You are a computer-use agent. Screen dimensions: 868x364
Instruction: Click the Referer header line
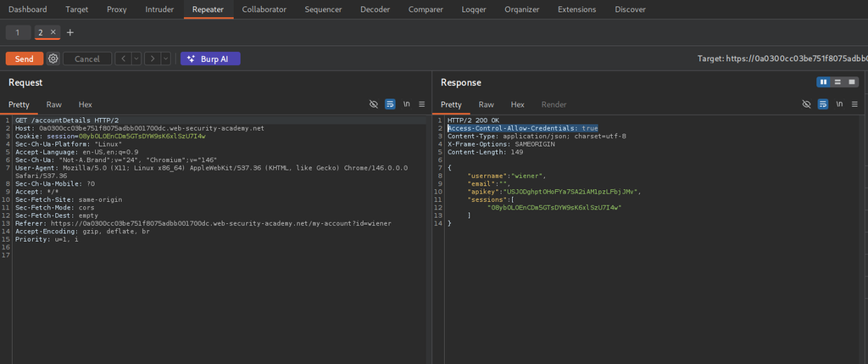[203, 223]
